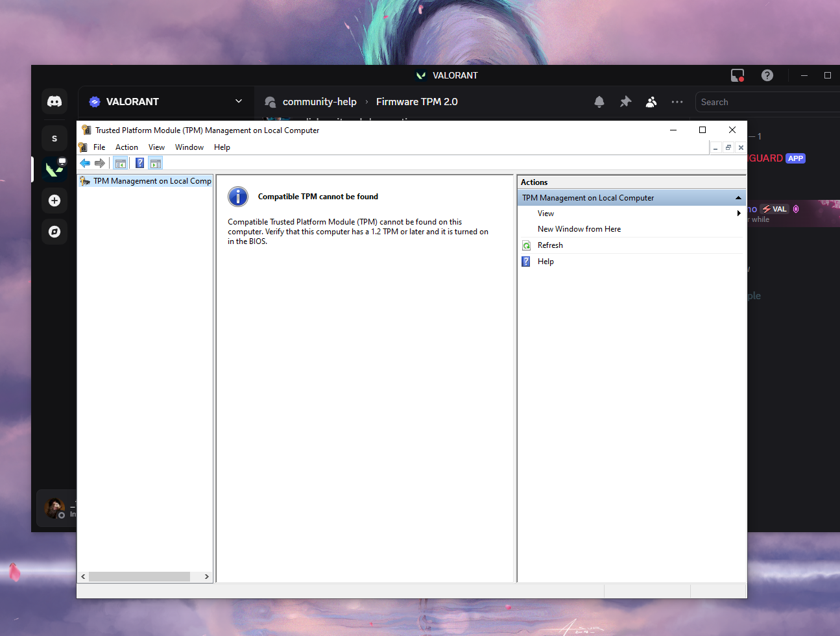This screenshot has width=840, height=636.
Task: Click the console tree's left scroll arrow
Action: tap(83, 576)
